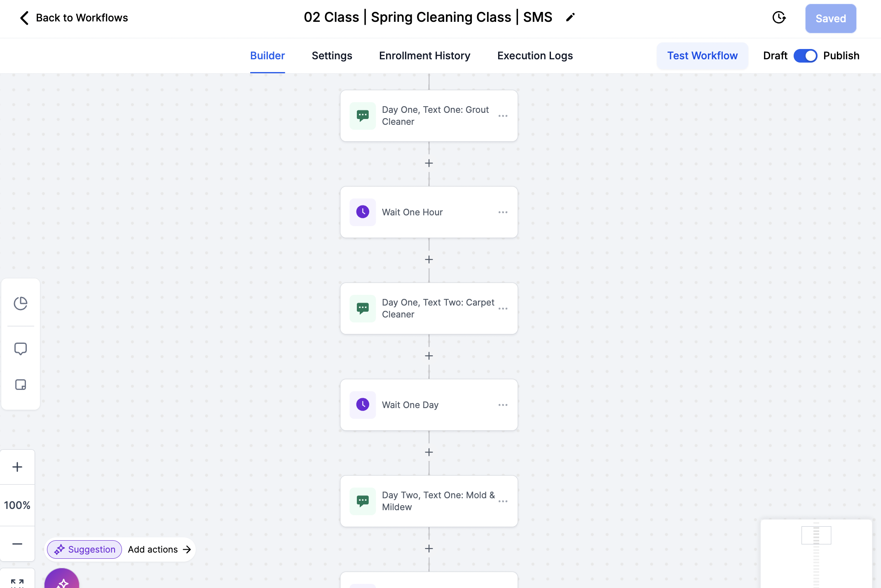Click the workflow title text

428,17
